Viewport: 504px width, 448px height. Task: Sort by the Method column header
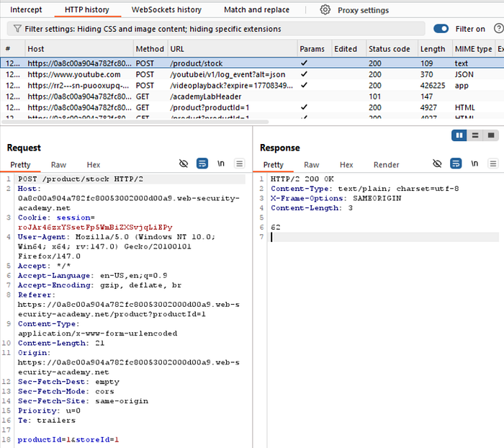(150, 49)
